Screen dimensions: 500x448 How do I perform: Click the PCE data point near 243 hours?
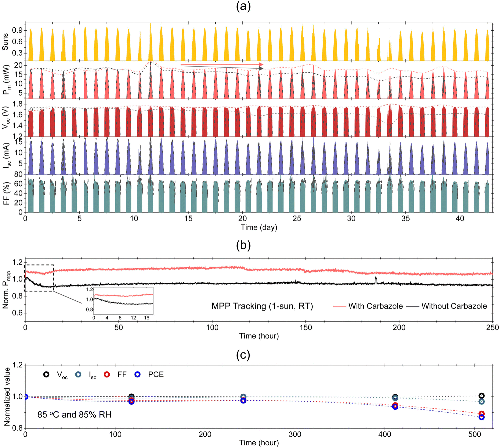243,400
